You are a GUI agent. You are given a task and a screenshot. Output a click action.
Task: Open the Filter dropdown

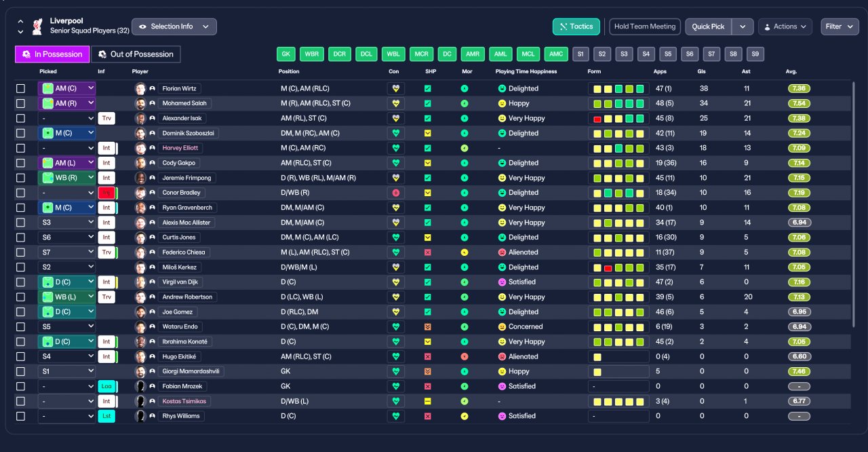pyautogui.click(x=840, y=26)
